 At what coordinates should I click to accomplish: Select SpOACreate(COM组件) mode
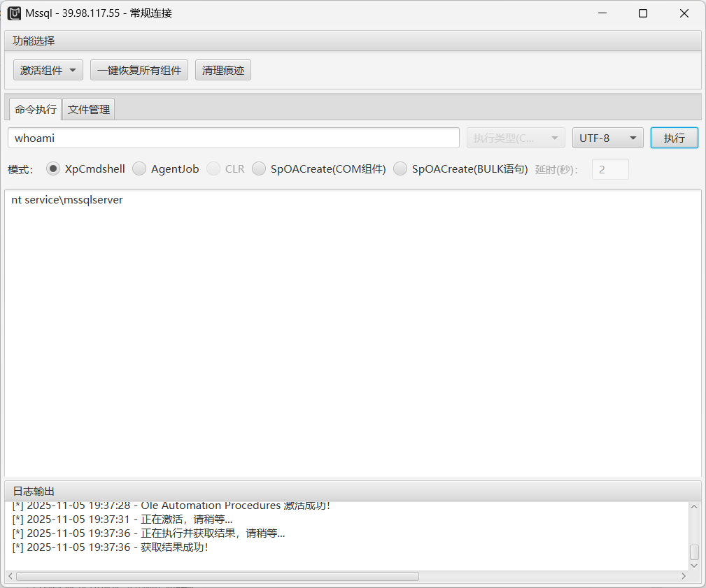[259, 168]
